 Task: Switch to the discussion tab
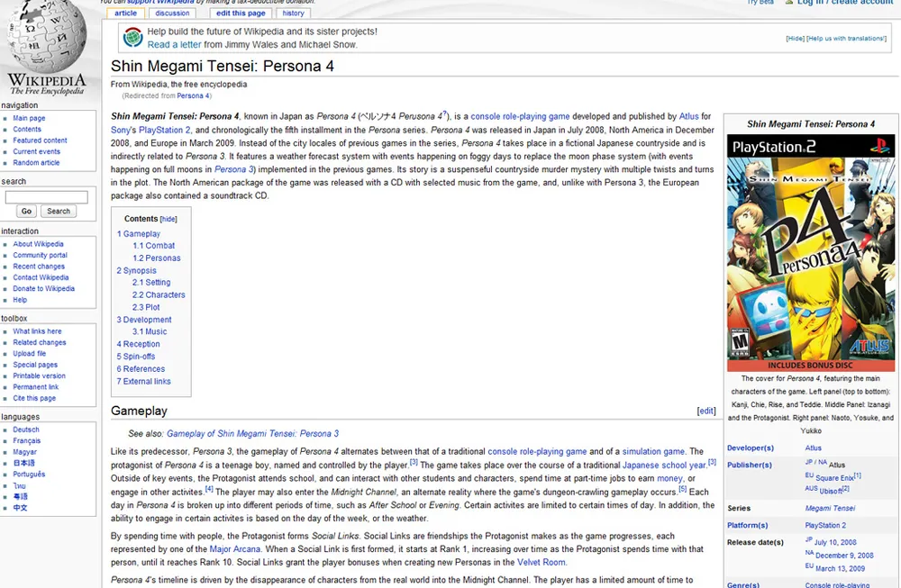pyautogui.click(x=172, y=14)
